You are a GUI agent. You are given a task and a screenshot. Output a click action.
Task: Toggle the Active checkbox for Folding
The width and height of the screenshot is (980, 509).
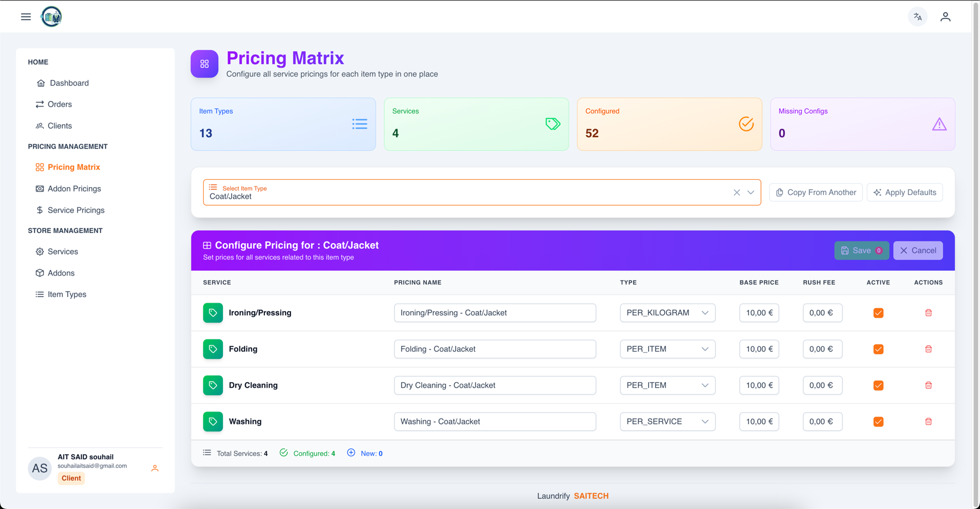tap(878, 349)
